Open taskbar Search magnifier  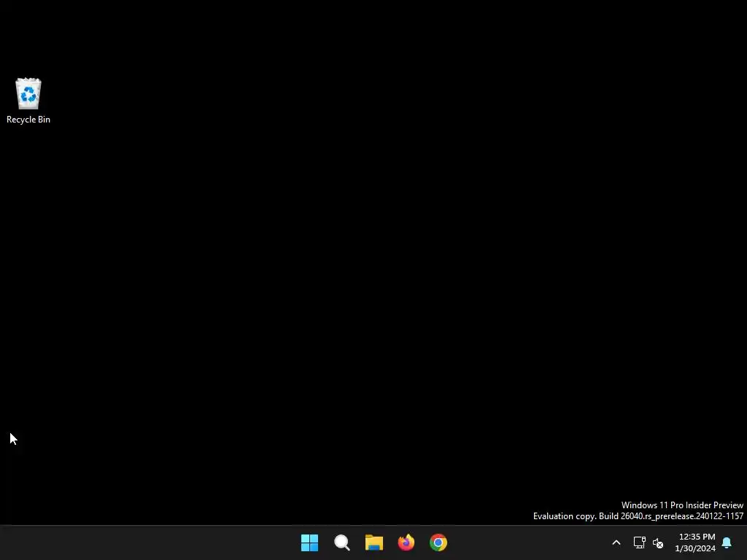(x=342, y=542)
